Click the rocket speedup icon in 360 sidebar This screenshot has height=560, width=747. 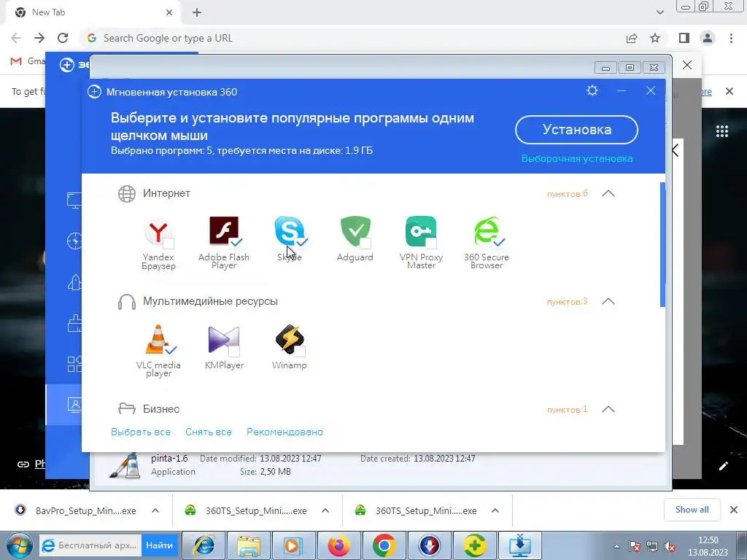point(74,282)
